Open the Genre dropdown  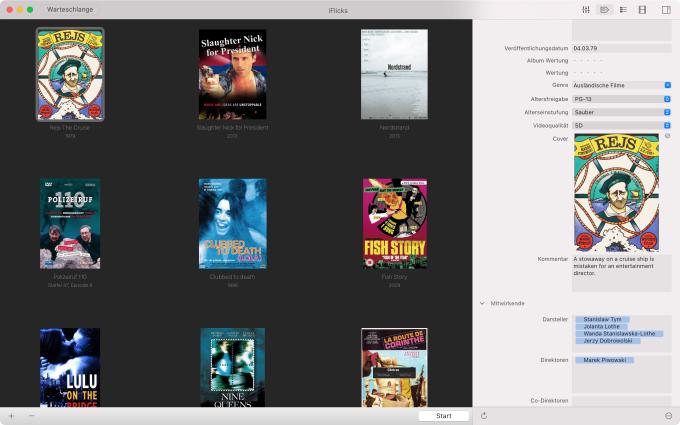621,85
